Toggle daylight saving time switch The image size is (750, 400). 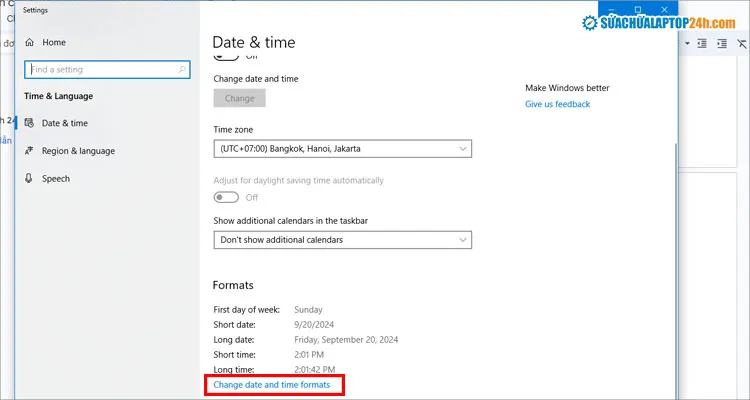tap(226, 197)
